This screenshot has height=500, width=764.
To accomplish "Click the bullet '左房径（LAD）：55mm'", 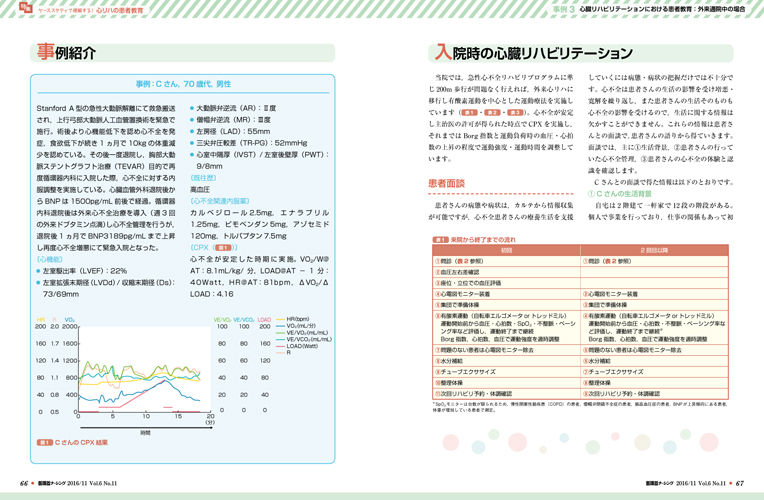I will click(x=230, y=132).
